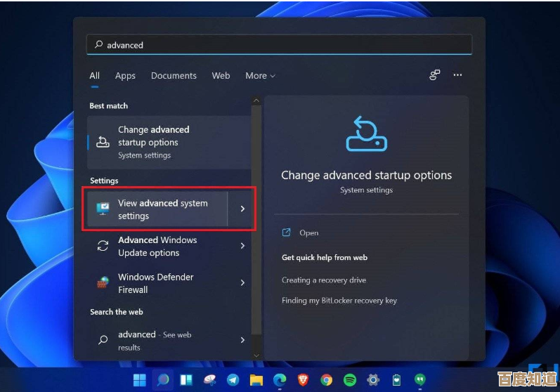Switch to the Web tab
560x392 pixels.
221,76
